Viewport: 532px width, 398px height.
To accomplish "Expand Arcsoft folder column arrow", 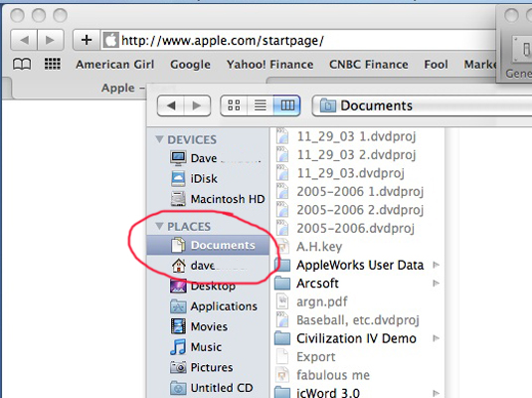I will click(x=436, y=284).
